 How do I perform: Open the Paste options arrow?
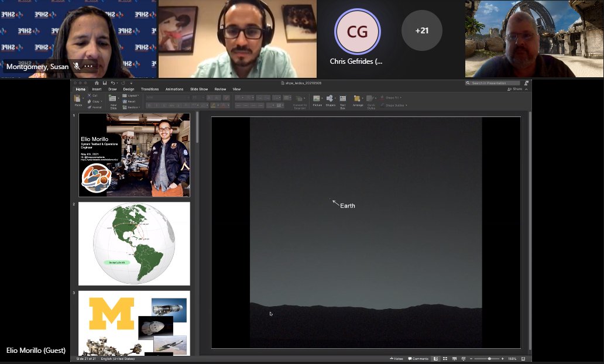[x=83, y=98]
